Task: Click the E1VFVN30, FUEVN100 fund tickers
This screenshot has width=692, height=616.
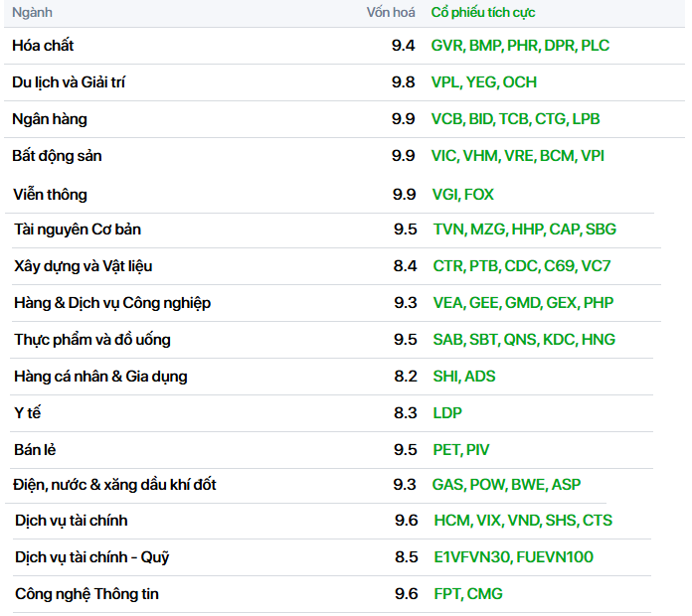Action: pyautogui.click(x=514, y=557)
